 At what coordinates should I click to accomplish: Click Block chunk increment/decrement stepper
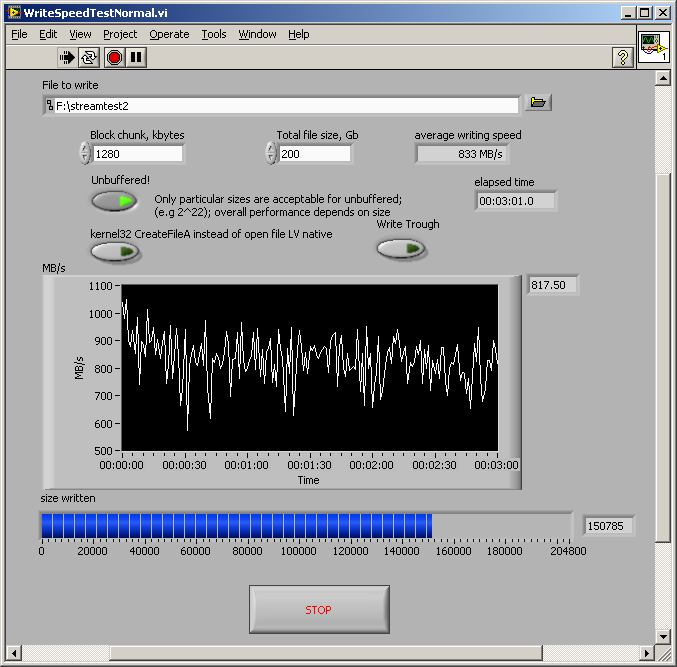click(84, 153)
